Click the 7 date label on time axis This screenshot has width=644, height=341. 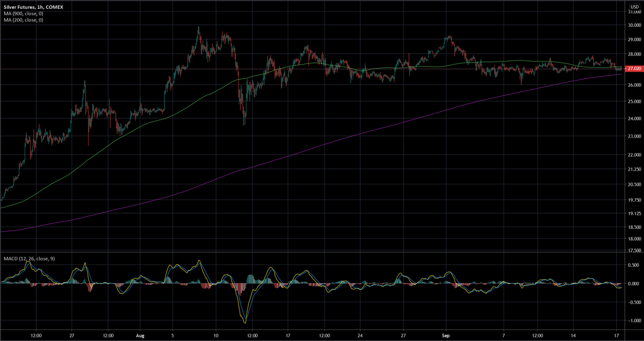(x=503, y=334)
